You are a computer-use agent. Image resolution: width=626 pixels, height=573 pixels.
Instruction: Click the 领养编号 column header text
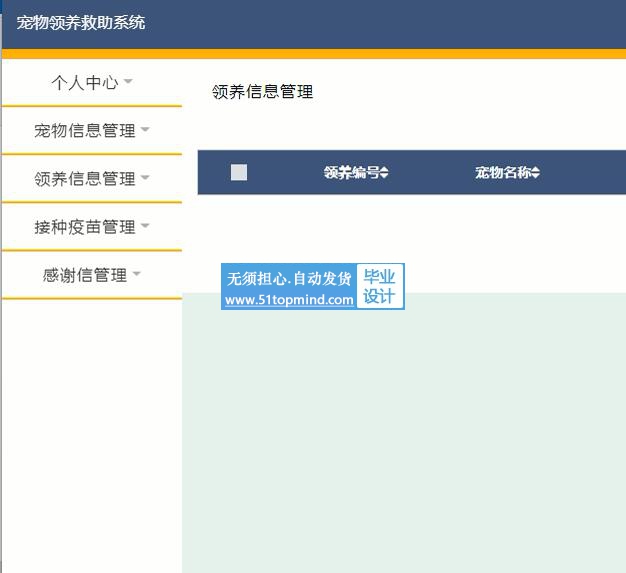pyautogui.click(x=352, y=172)
